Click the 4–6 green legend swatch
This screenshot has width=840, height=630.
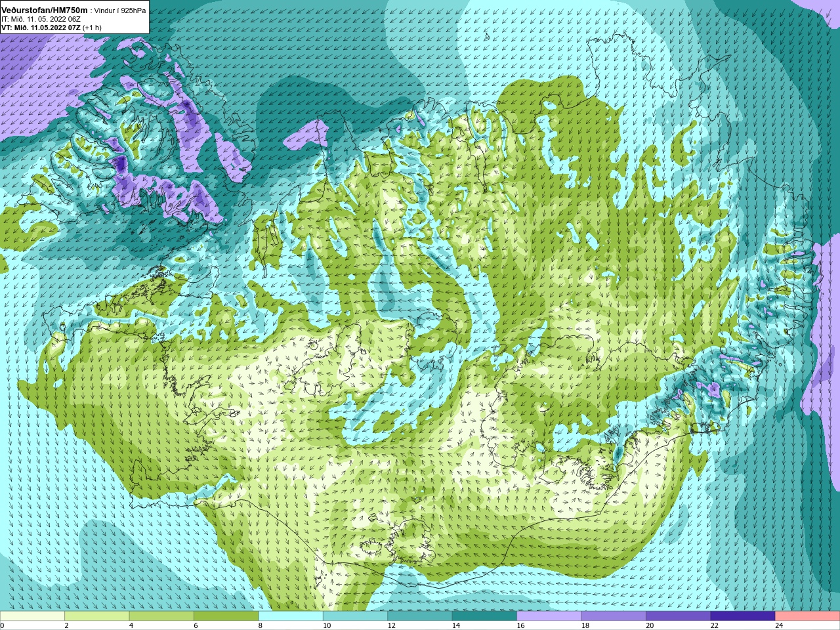pos(161,616)
